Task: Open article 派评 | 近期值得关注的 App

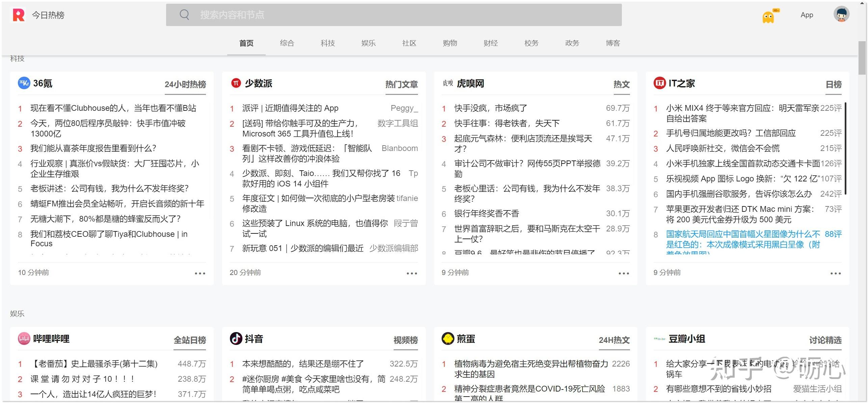Action: tap(290, 108)
